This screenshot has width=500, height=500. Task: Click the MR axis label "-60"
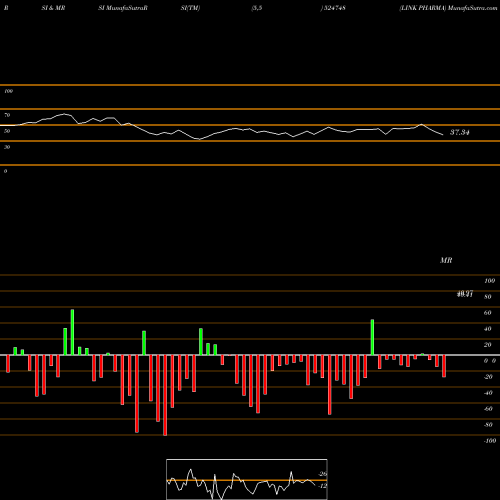coord(488,409)
